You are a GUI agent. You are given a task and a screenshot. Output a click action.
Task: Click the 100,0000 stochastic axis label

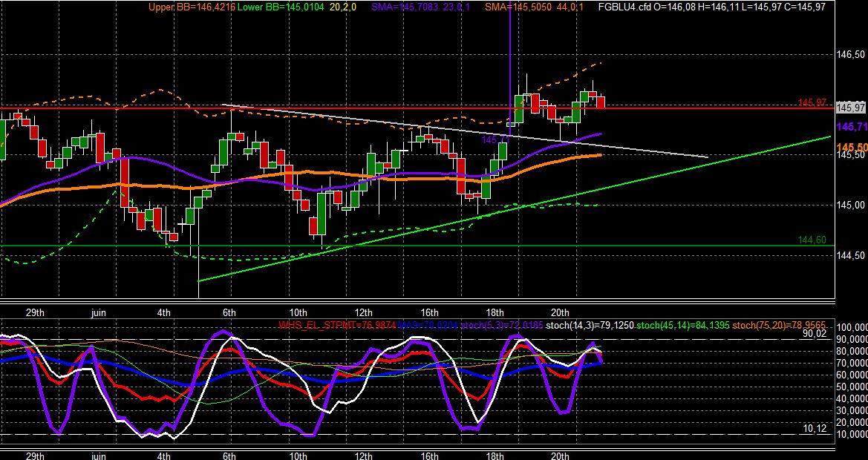click(x=852, y=327)
